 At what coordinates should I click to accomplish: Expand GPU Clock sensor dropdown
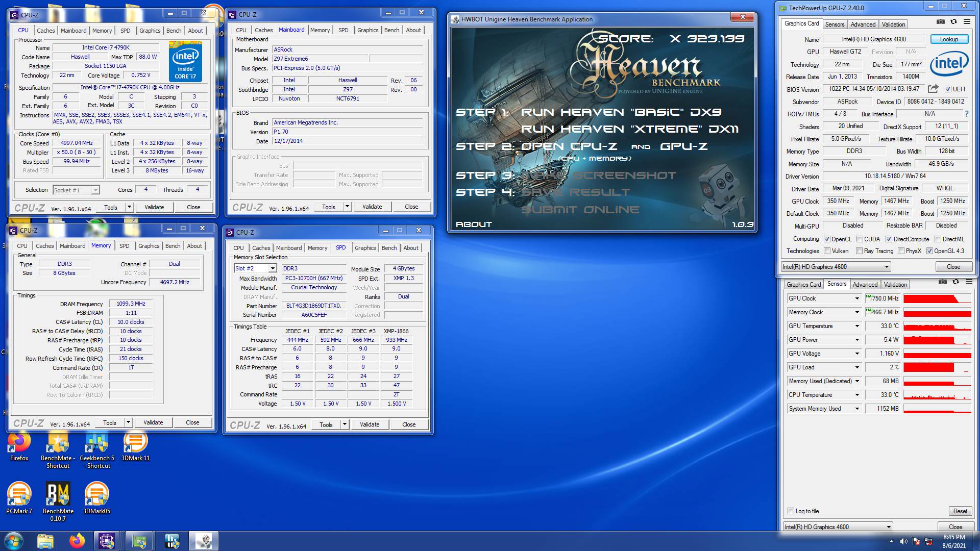pyautogui.click(x=857, y=298)
